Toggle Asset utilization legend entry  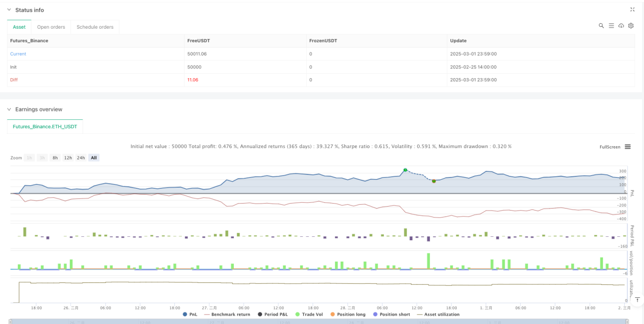pos(438,314)
